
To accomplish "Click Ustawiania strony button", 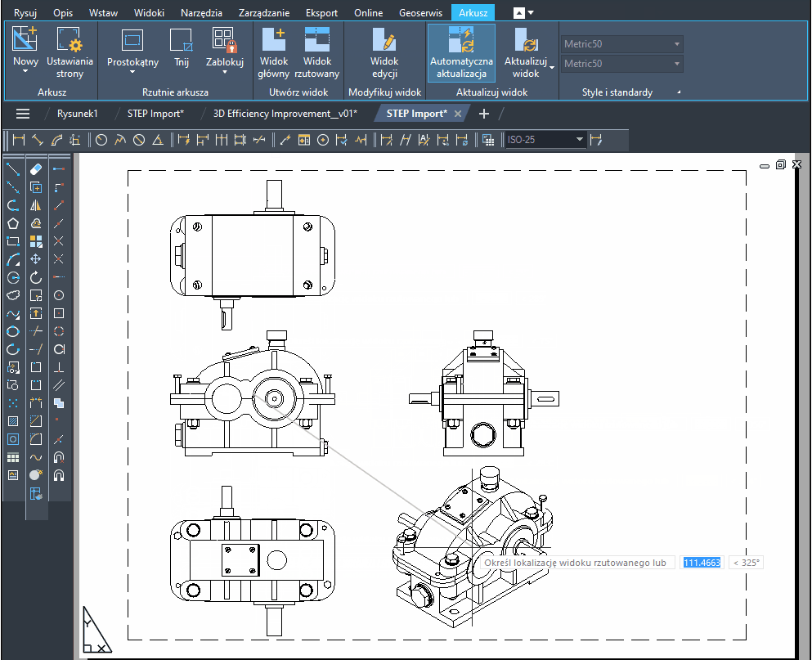I will pos(70,53).
